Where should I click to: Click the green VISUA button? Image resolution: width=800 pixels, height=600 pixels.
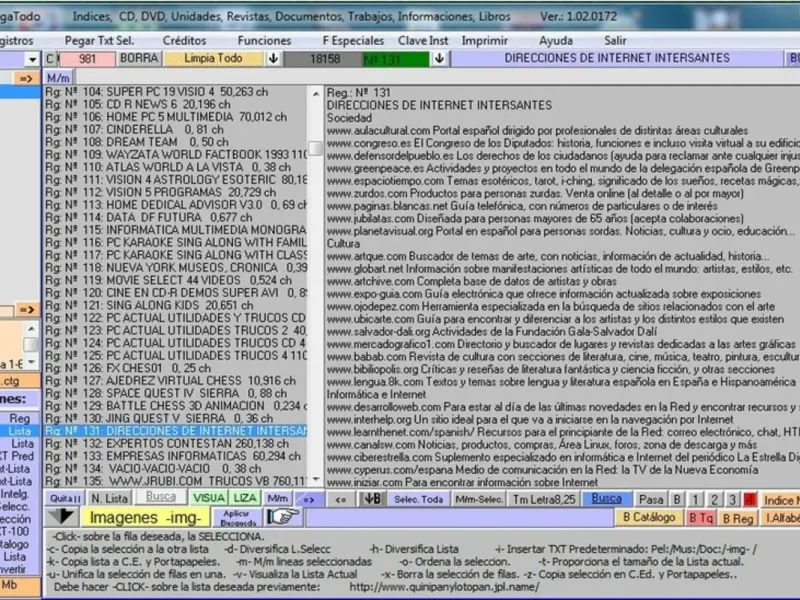(x=208, y=499)
